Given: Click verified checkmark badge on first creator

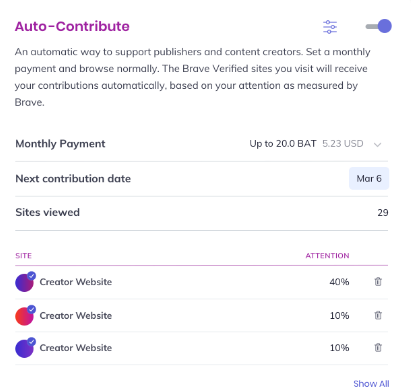Looking at the screenshot, I should pos(32,276).
